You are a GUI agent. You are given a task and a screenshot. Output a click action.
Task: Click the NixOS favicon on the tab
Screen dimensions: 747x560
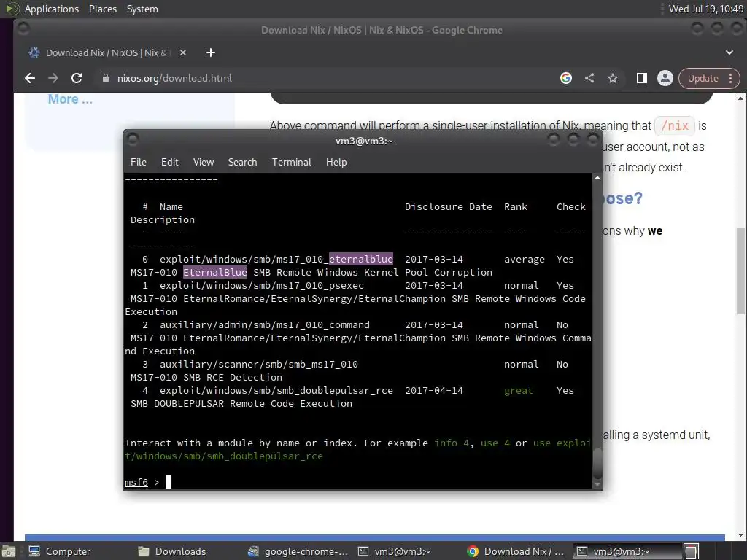pyautogui.click(x=34, y=52)
